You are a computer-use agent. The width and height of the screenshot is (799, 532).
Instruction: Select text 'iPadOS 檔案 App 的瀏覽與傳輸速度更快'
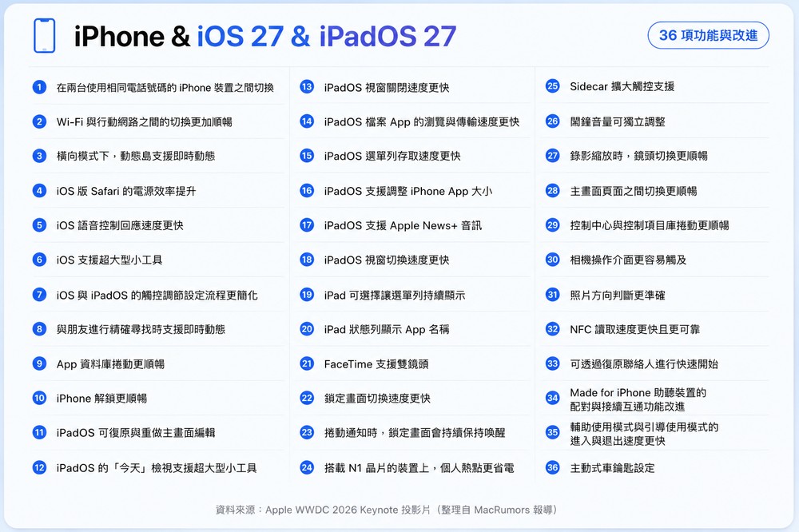[x=422, y=121]
